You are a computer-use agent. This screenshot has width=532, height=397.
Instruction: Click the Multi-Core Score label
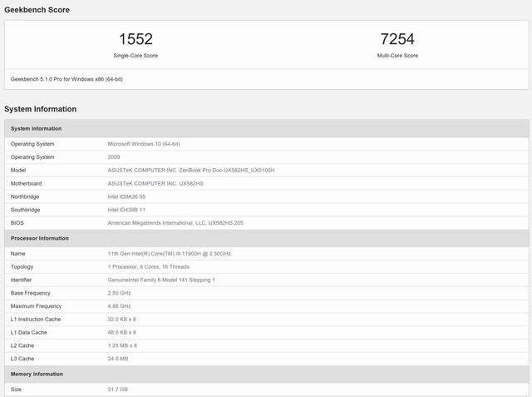[397, 56]
